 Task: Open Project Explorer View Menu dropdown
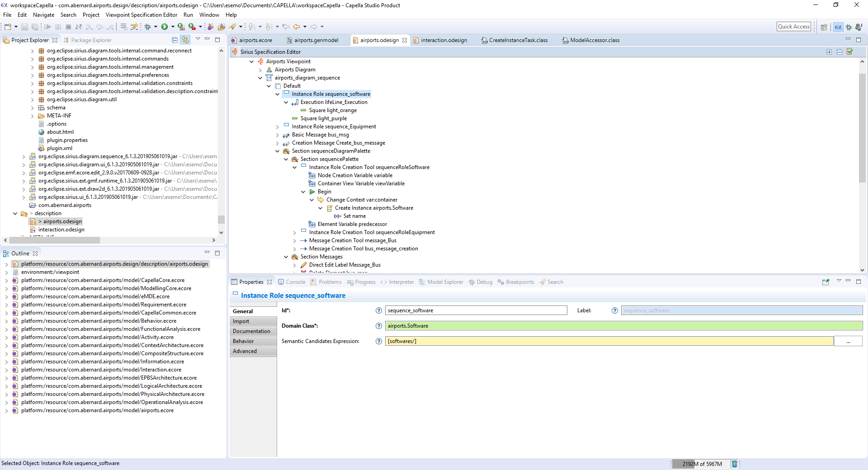(198, 39)
